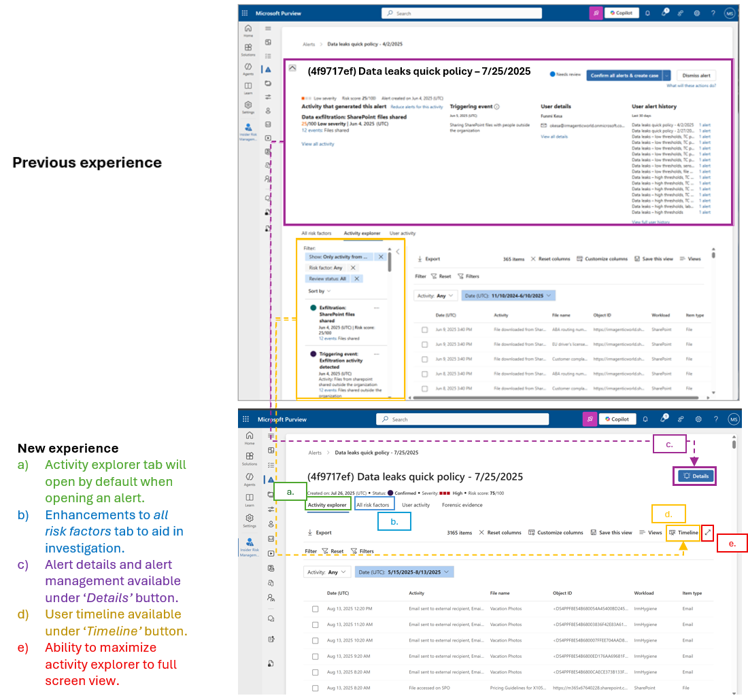Click notification bell in previous experience header

tap(647, 14)
